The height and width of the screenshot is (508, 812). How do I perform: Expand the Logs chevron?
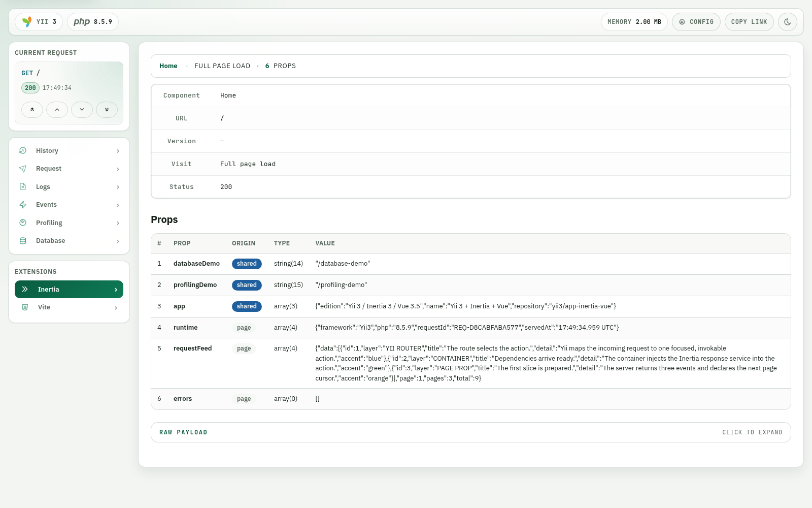[118, 187]
